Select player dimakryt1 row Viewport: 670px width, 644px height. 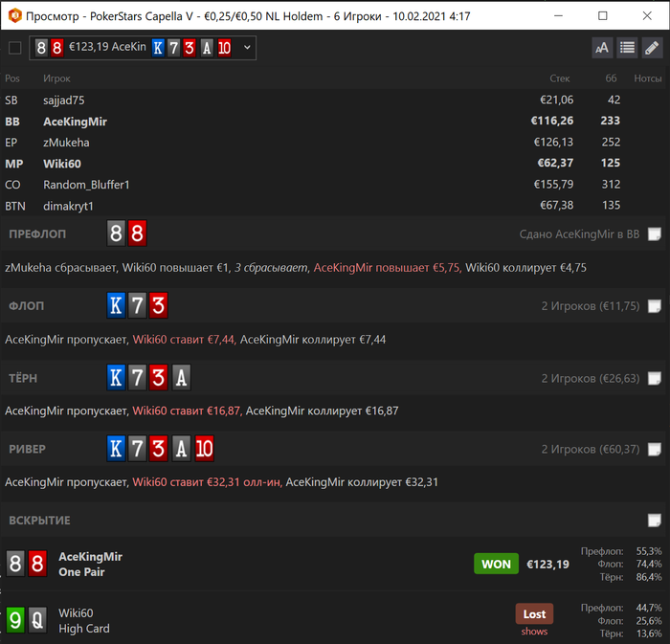coord(335,206)
